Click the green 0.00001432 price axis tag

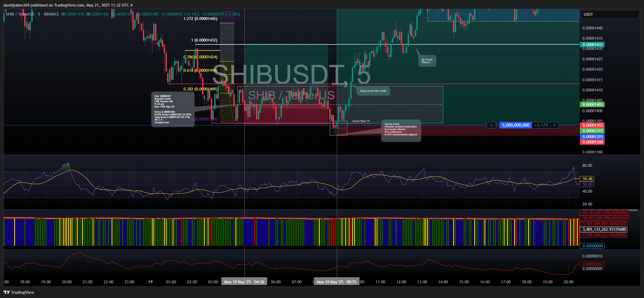(592, 45)
